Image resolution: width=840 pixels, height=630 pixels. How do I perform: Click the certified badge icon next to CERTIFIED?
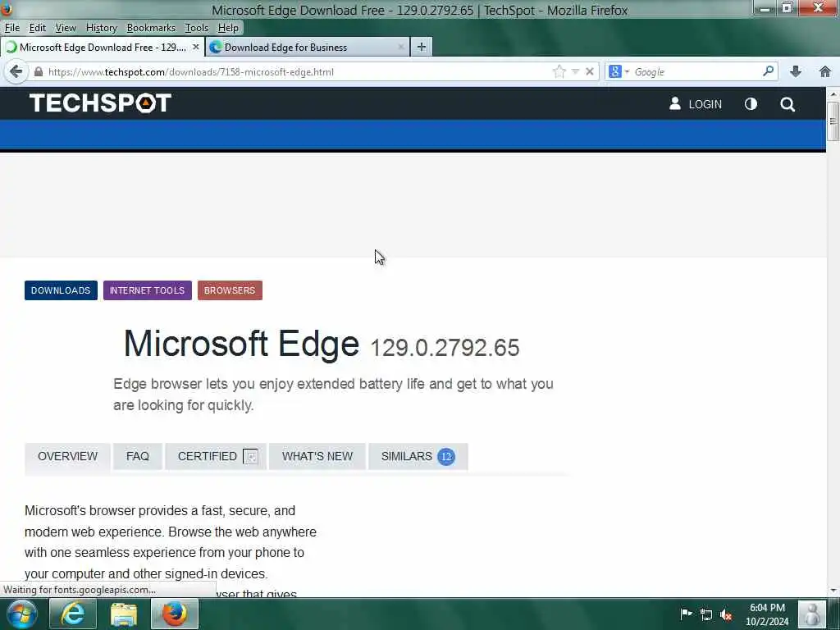pyautogui.click(x=250, y=456)
